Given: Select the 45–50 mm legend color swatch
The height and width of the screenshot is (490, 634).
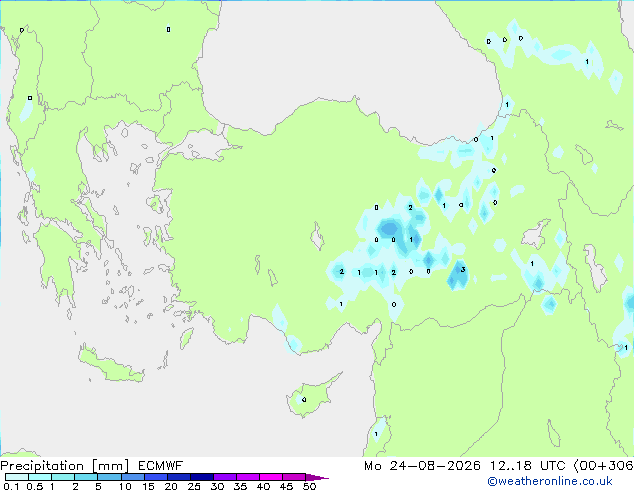Looking at the screenshot, I should (294, 477).
